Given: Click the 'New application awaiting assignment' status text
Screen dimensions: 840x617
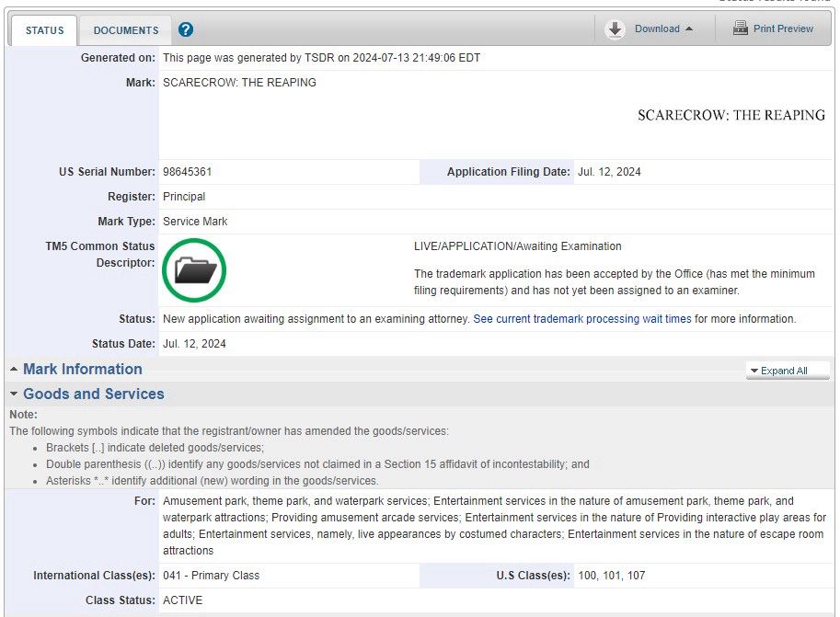Looking at the screenshot, I should 316,319.
